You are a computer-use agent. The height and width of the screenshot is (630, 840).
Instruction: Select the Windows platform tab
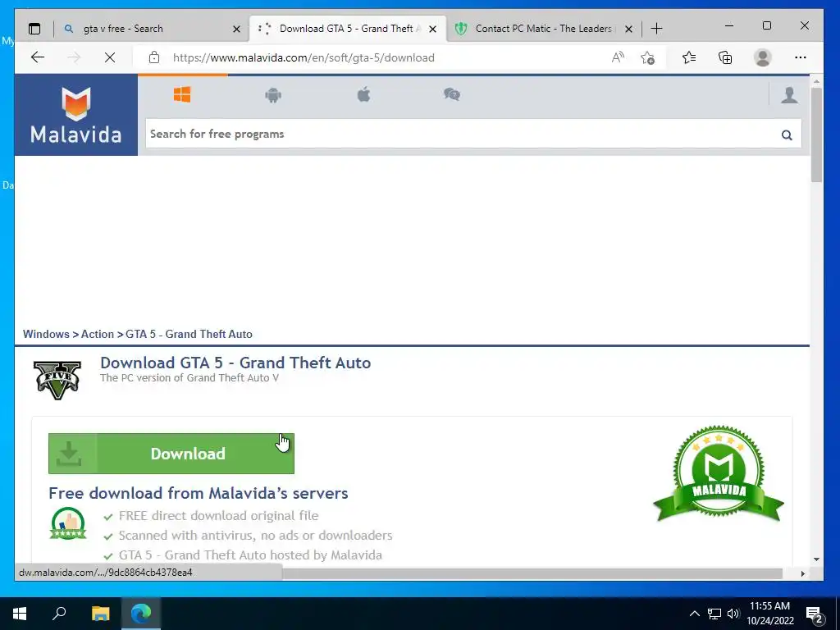182,95
